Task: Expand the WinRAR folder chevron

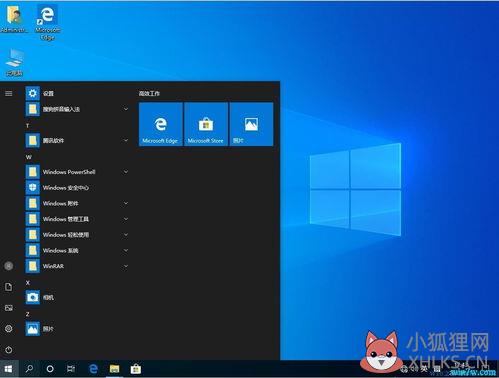Action: point(126,266)
